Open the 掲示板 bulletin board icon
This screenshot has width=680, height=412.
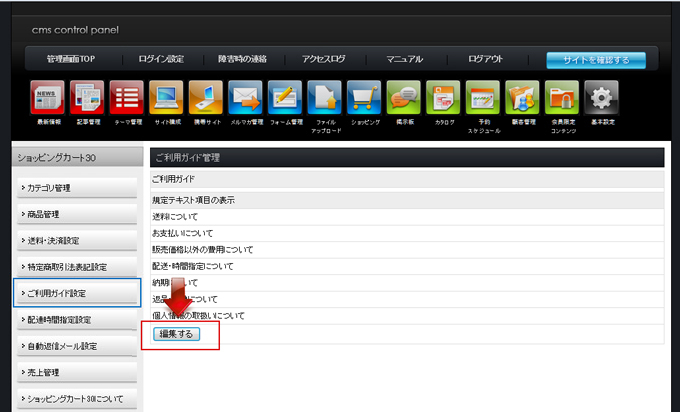pos(404,98)
